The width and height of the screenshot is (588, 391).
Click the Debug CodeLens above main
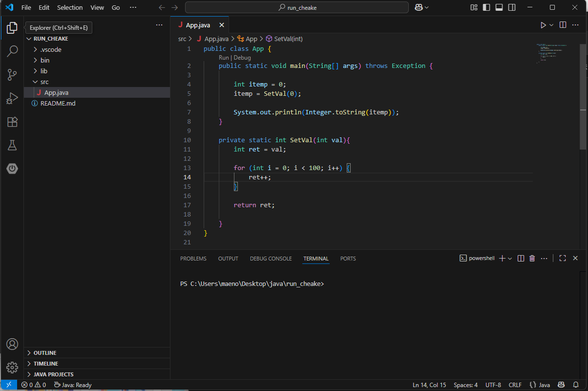(242, 58)
